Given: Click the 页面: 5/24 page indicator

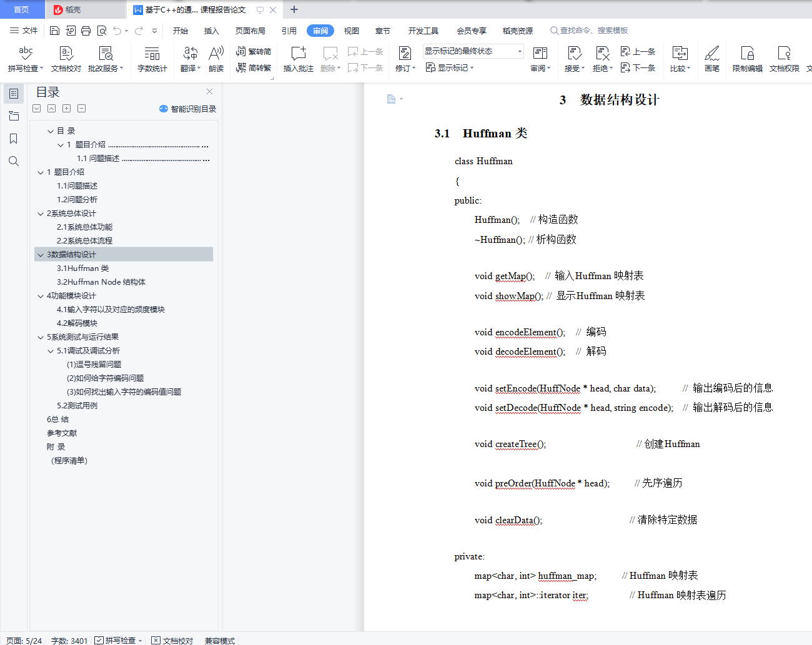Looking at the screenshot, I should 24,641.
